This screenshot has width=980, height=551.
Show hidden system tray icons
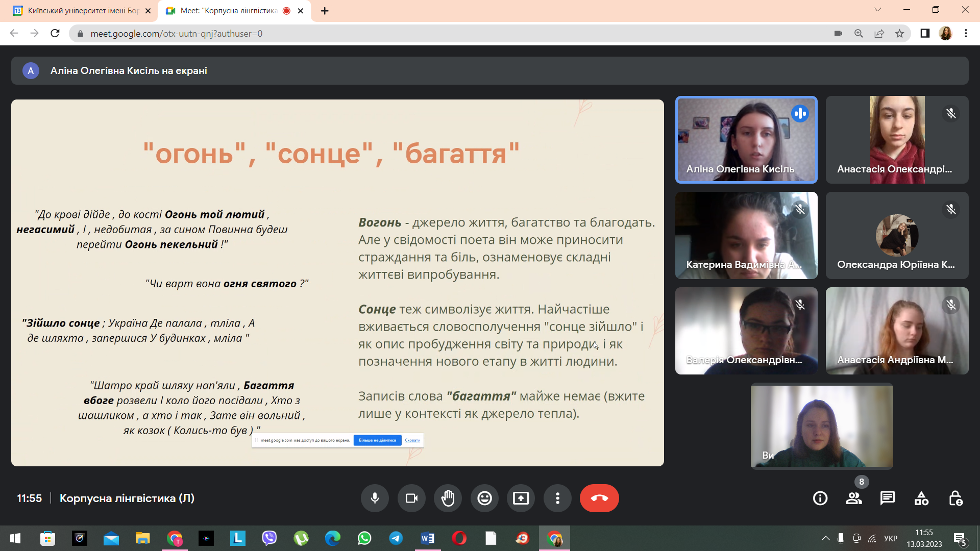click(825, 538)
